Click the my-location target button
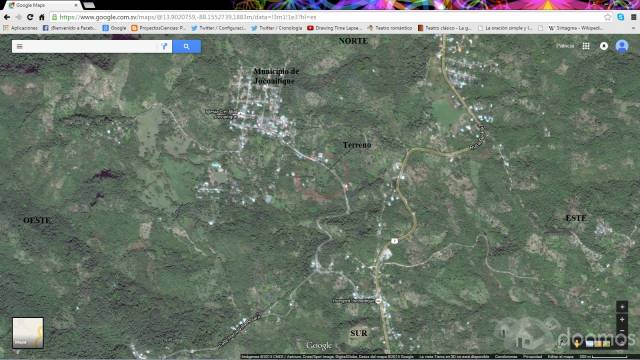640x360 pixels. [622, 307]
